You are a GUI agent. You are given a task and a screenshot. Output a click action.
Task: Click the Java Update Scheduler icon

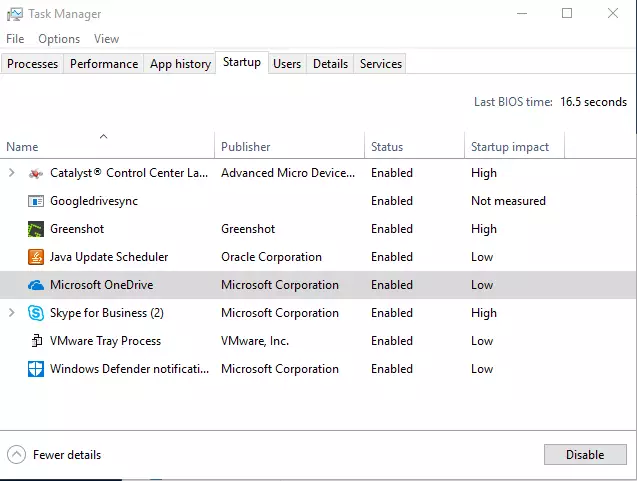[x=36, y=257]
